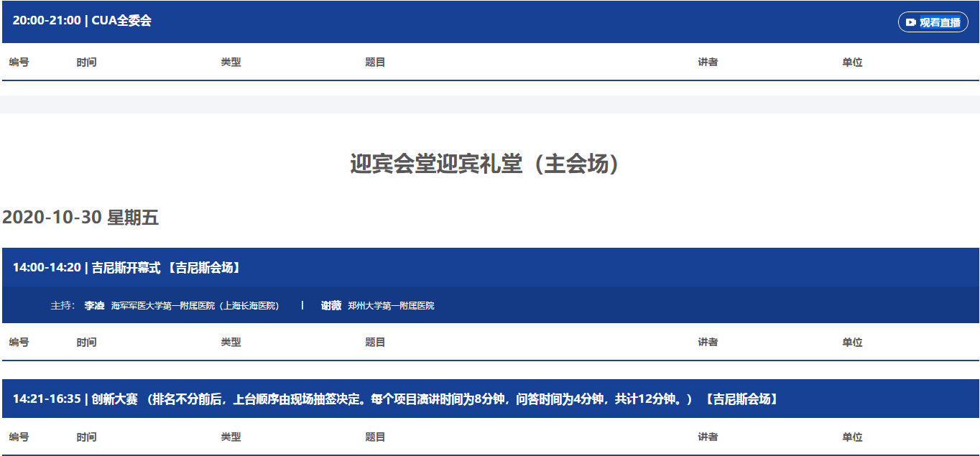Click 郑州大学第一附属医院 affiliation text

pyautogui.click(x=391, y=306)
